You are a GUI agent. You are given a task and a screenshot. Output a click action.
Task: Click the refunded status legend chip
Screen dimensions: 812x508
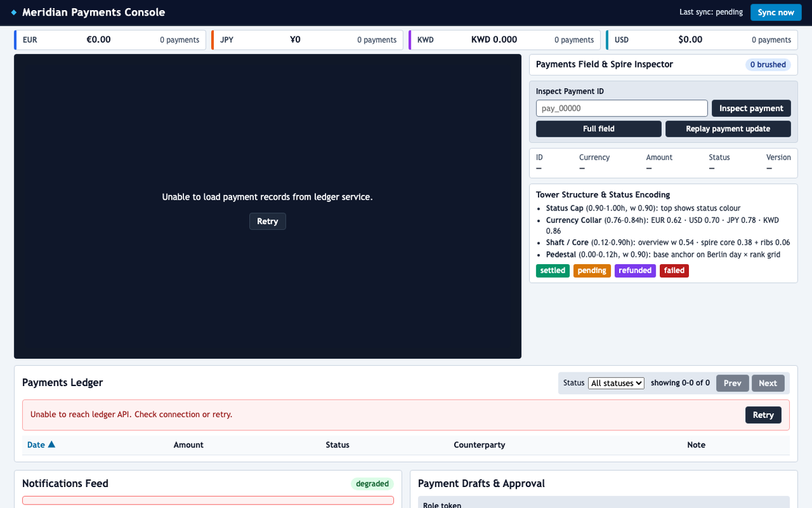pos(635,270)
